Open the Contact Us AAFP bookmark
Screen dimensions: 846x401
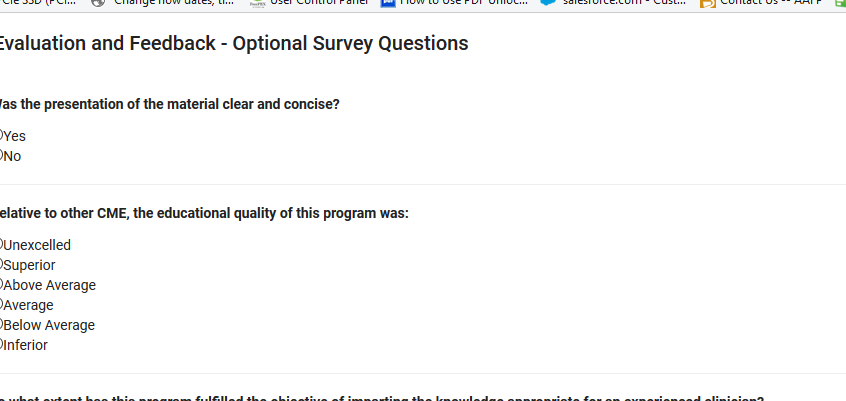(x=772, y=2)
